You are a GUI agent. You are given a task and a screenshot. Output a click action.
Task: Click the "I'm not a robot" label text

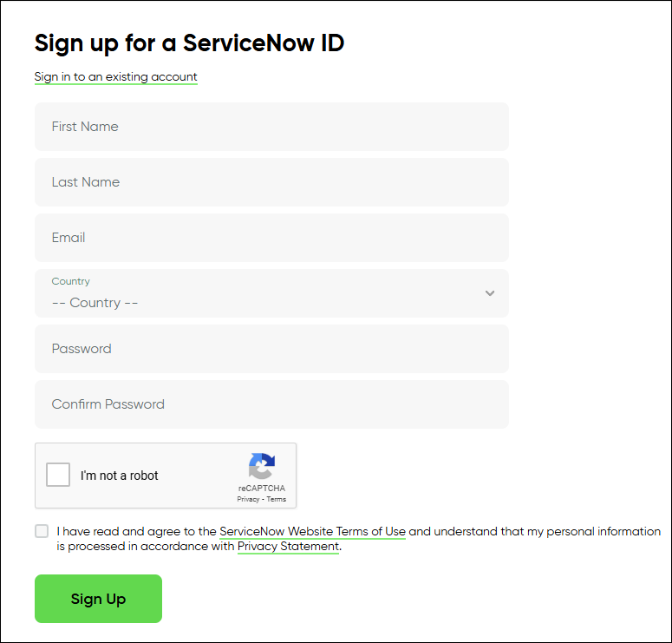click(x=120, y=476)
